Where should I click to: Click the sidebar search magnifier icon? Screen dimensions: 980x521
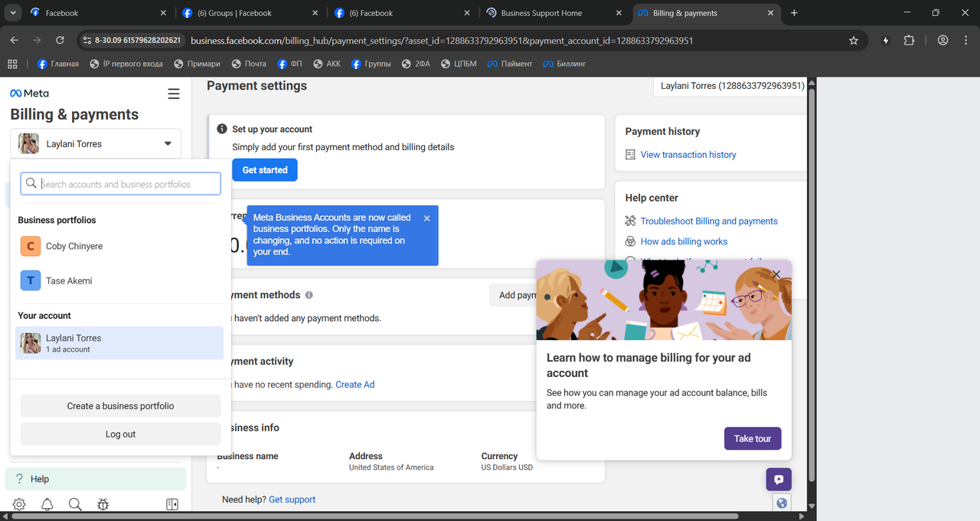[75, 504]
